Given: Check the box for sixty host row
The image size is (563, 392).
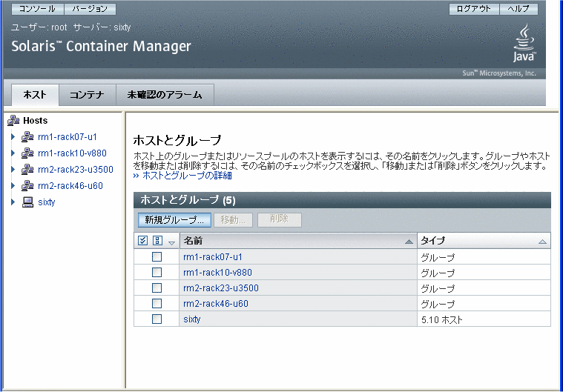Looking at the screenshot, I should (x=157, y=319).
